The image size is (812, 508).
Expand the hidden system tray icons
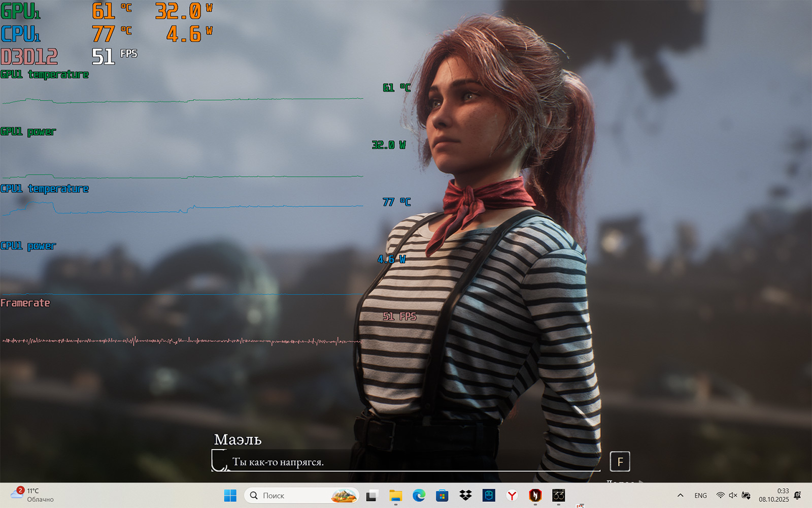coord(680,495)
